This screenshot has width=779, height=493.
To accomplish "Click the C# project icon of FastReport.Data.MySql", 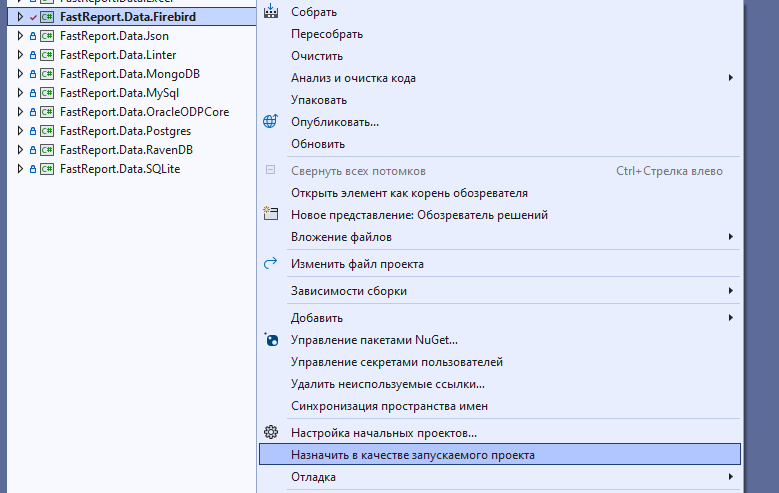I will point(47,93).
